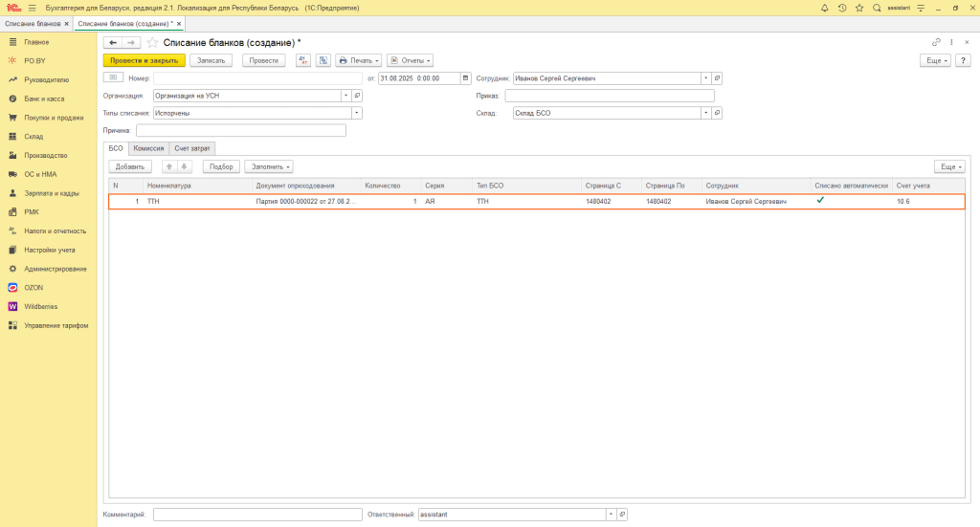980x527 pixels.
Task: Select Счет учета cell 10.6
Action: click(x=928, y=202)
